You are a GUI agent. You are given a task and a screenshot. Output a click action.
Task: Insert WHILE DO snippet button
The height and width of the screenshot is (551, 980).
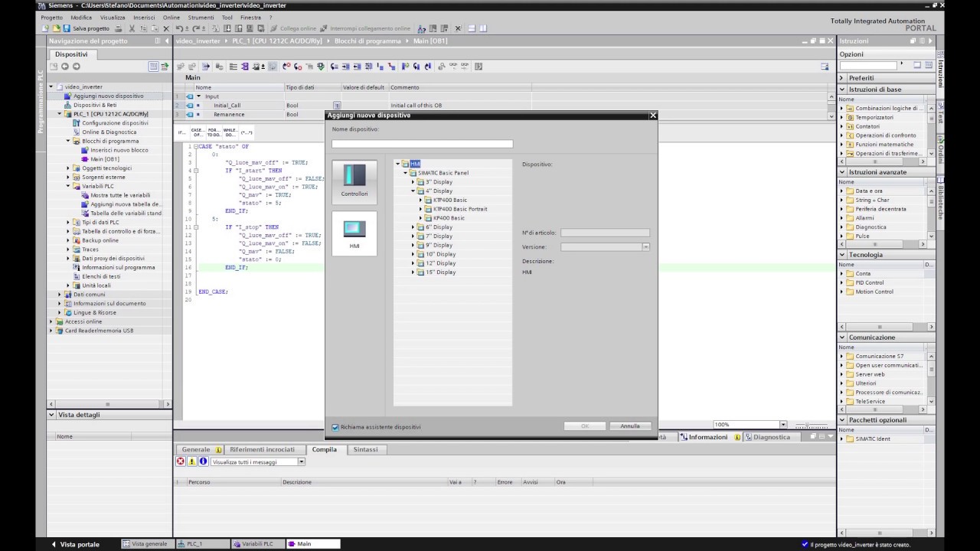(x=229, y=132)
